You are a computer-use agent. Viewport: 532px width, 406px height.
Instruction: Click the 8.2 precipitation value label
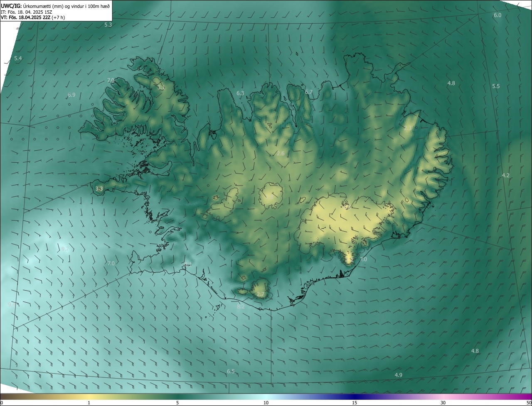coord(241,307)
